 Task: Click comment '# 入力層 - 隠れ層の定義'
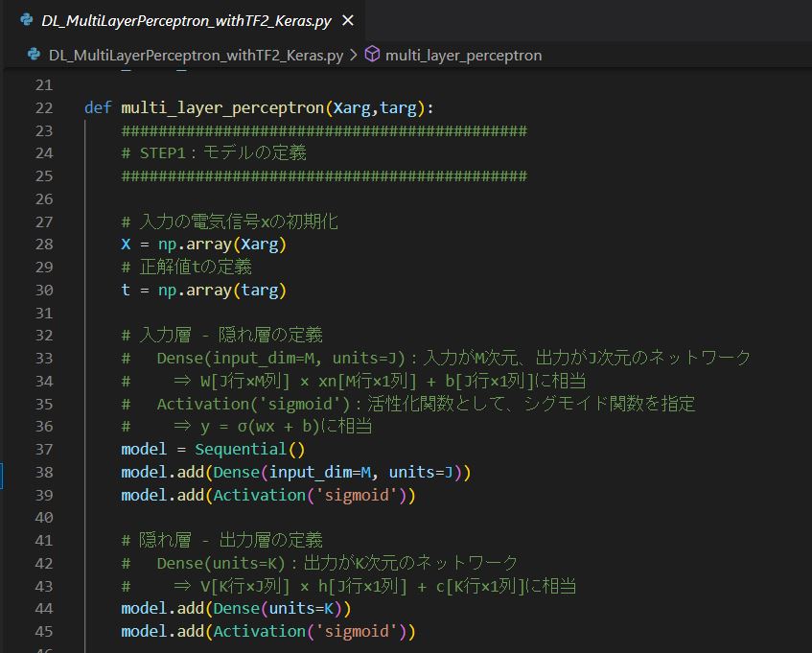(221, 335)
